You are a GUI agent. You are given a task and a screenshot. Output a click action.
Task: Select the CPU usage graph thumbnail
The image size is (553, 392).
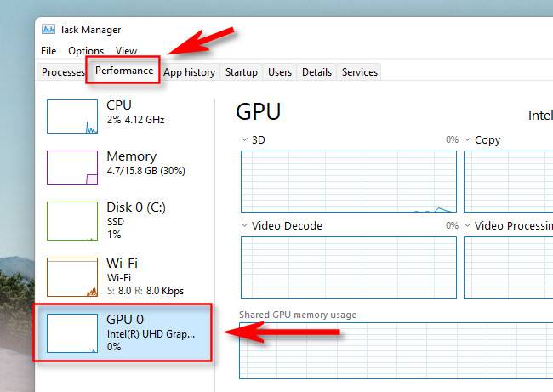click(71, 116)
